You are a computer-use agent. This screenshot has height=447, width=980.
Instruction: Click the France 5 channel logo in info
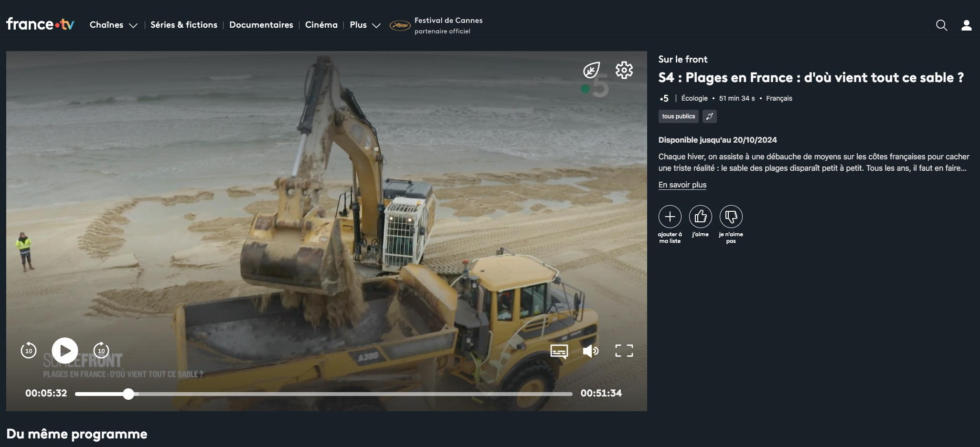664,98
